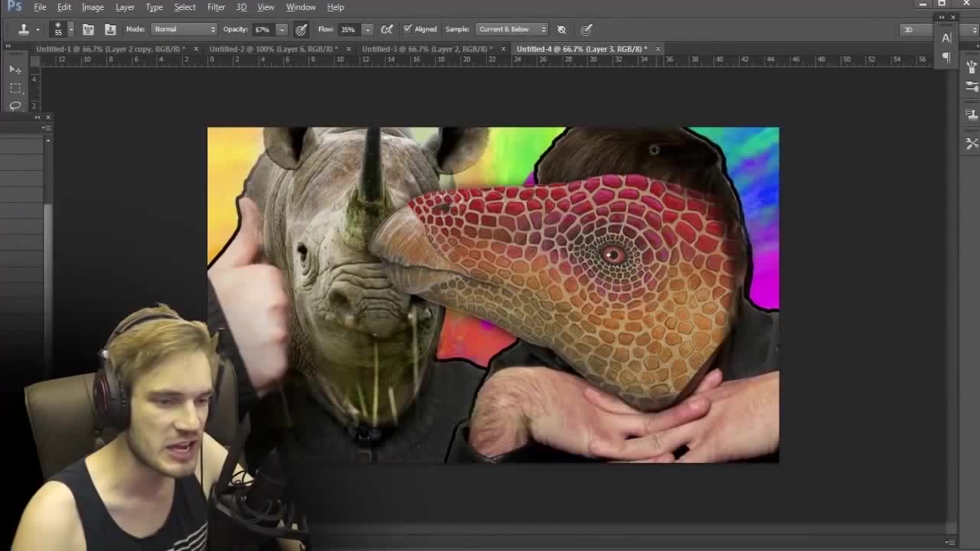Open the Opacity slider arrow
Screen dimensions: 980x551
282,30
